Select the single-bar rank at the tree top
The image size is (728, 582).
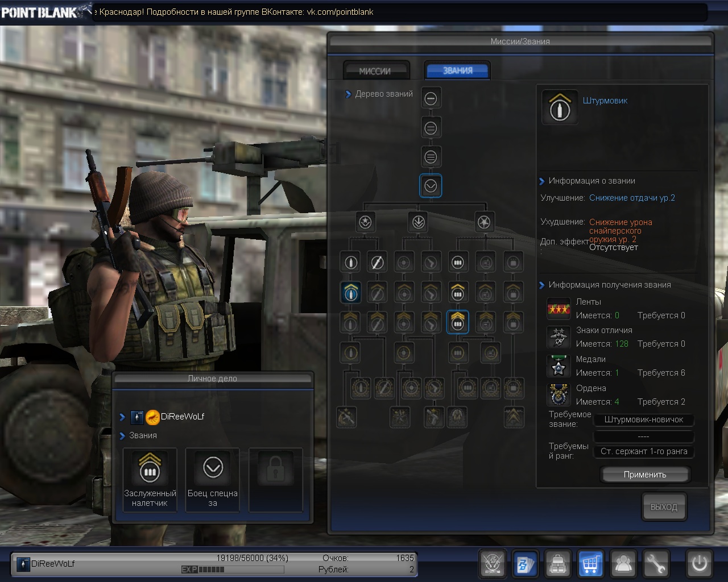tap(431, 98)
